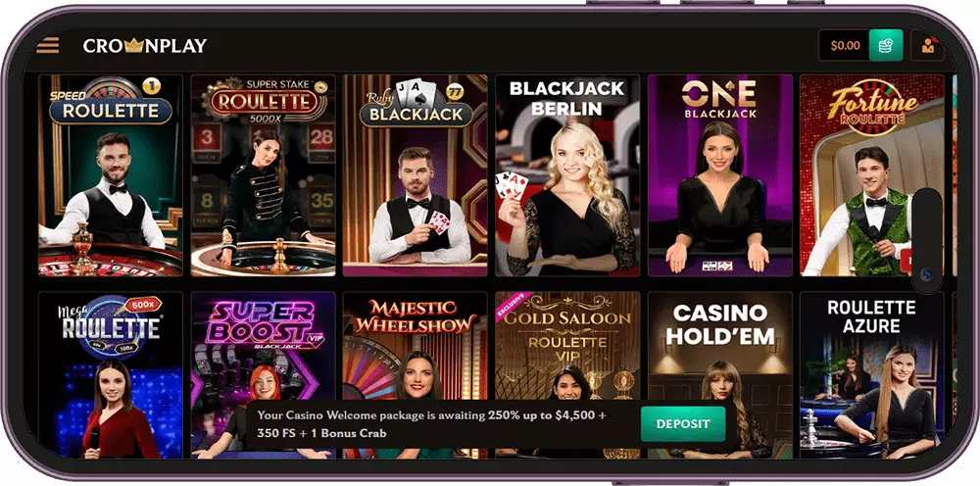
Task: Open Gold Saloon Roulette VIP
Action: click(567, 375)
